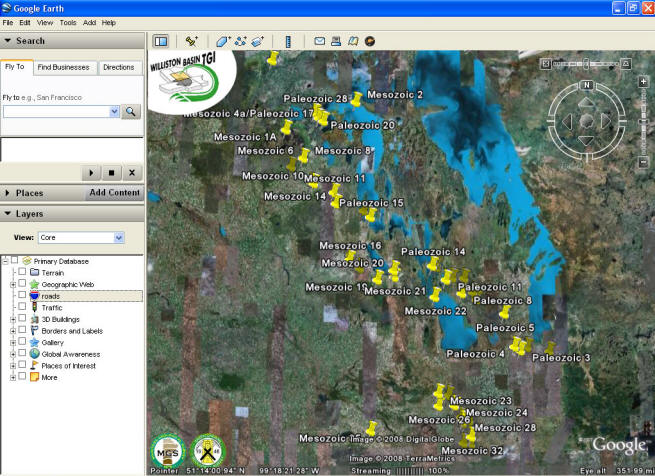Click the Add Image Overlay icon

click(x=257, y=41)
